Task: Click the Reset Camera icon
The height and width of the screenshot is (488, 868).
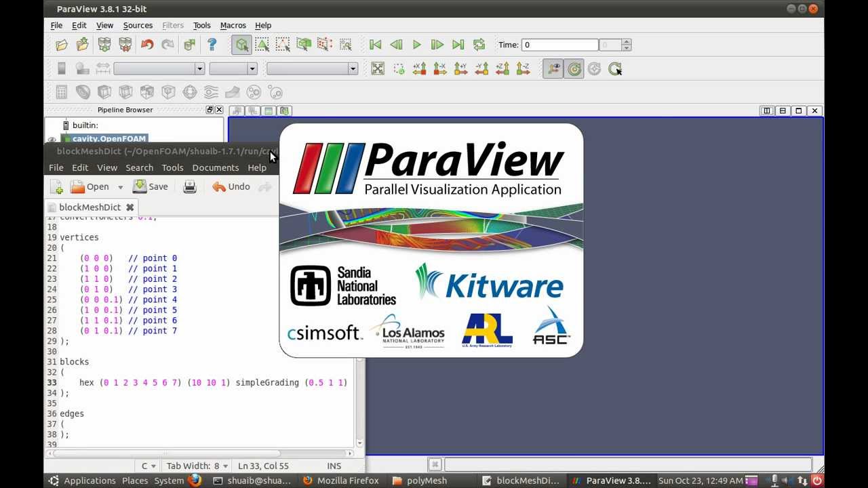Action: point(378,68)
